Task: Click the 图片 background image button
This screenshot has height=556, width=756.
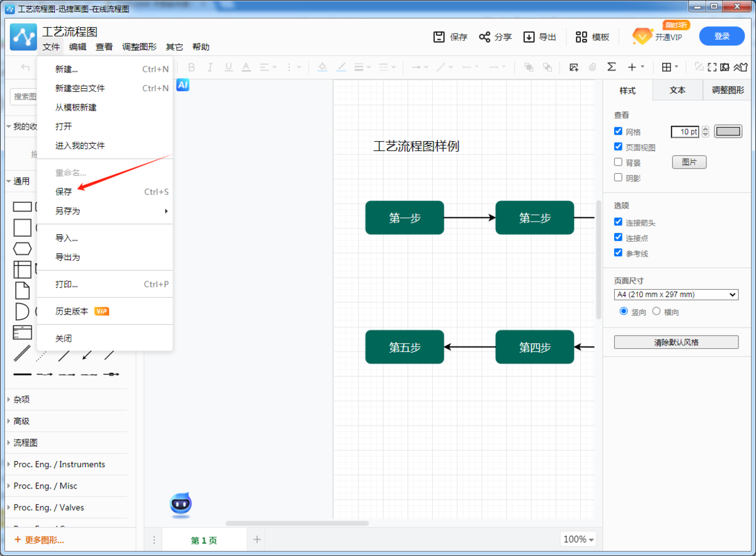Action: tap(689, 162)
